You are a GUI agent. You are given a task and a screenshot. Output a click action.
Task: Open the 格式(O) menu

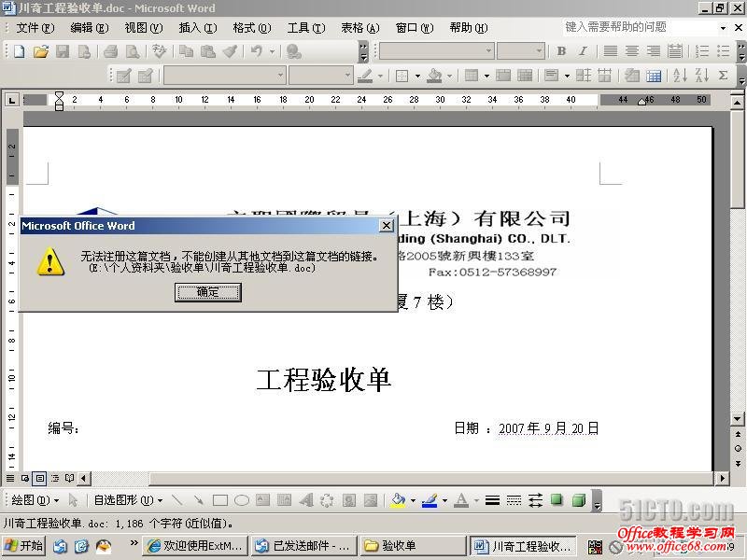pyautogui.click(x=252, y=28)
